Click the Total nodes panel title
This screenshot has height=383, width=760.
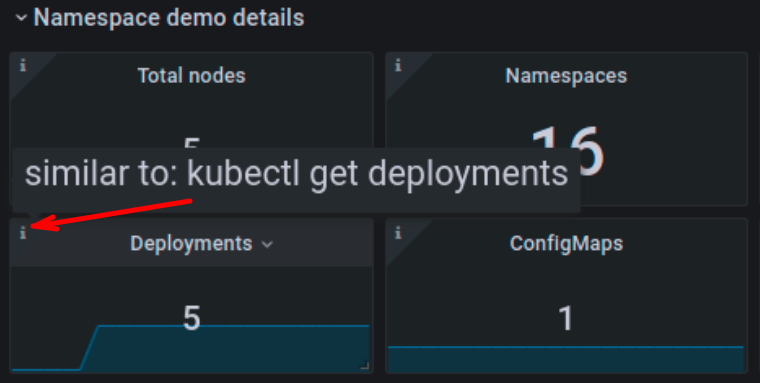191,76
